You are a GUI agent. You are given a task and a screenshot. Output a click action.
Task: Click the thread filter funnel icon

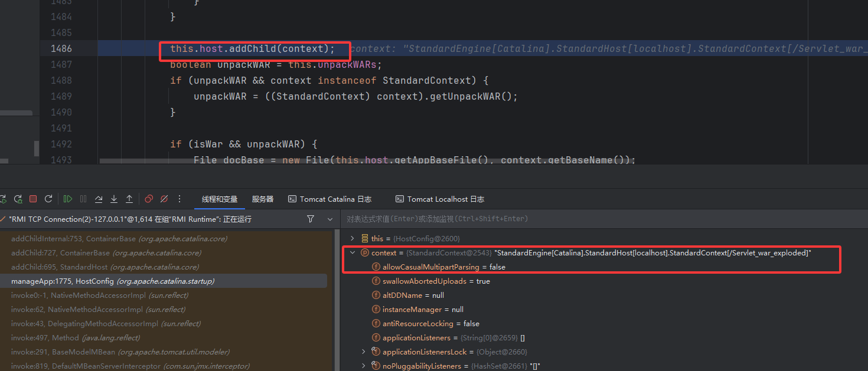point(311,219)
